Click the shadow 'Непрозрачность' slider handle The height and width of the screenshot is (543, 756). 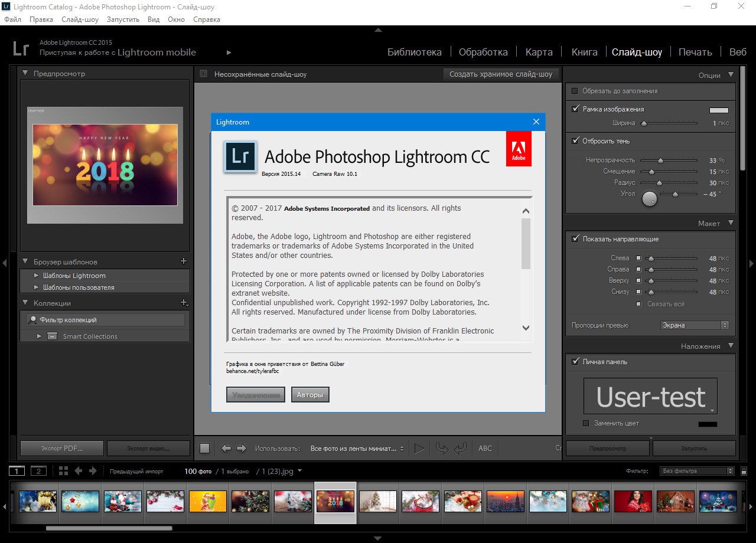[660, 161]
